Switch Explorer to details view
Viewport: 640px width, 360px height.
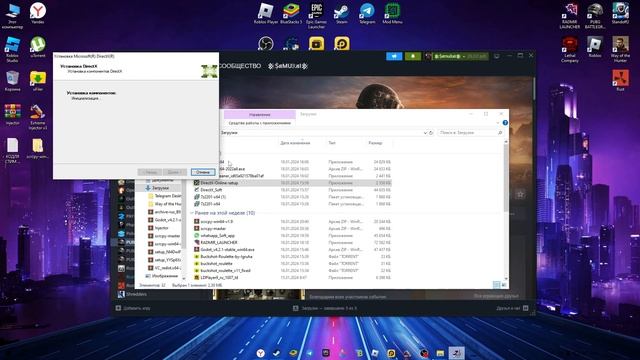tap(496, 284)
